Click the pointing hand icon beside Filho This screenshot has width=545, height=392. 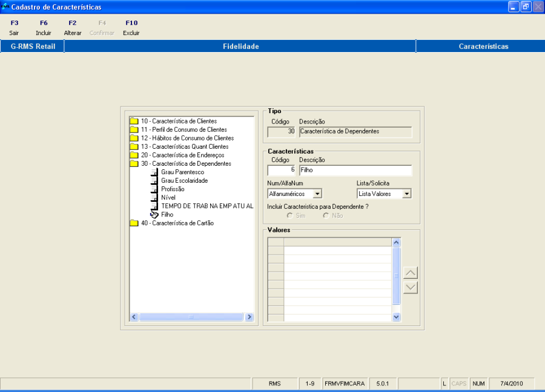pyautogui.click(x=154, y=215)
